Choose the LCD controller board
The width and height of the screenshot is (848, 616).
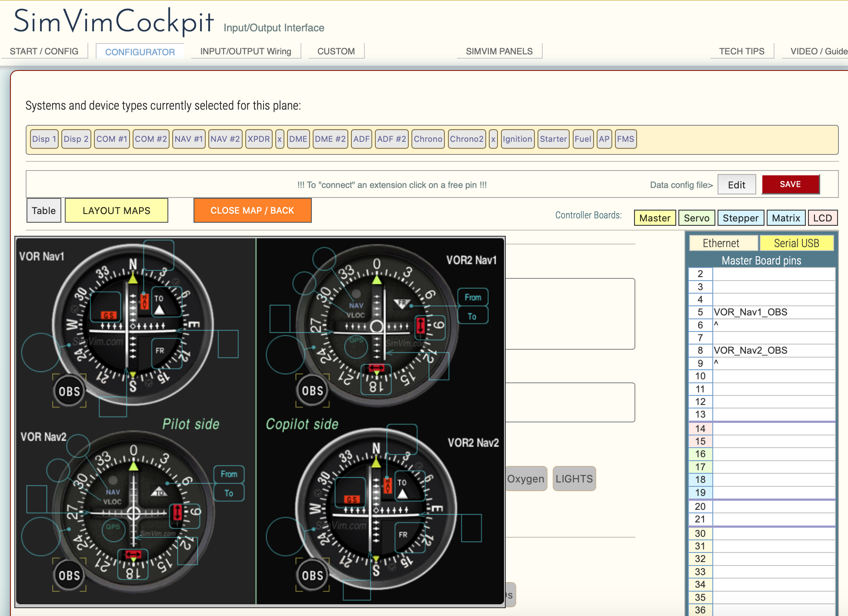coord(823,218)
